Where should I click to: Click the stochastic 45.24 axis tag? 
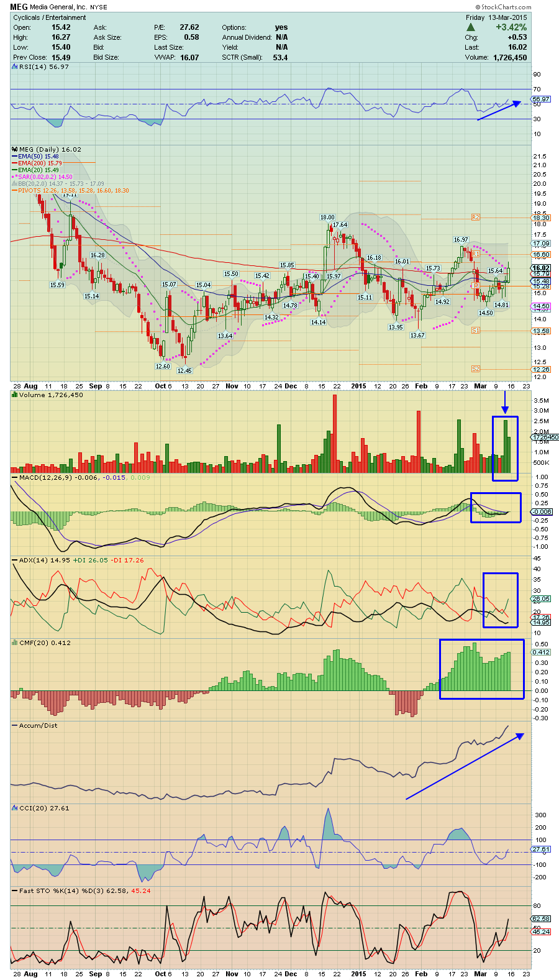541,932
